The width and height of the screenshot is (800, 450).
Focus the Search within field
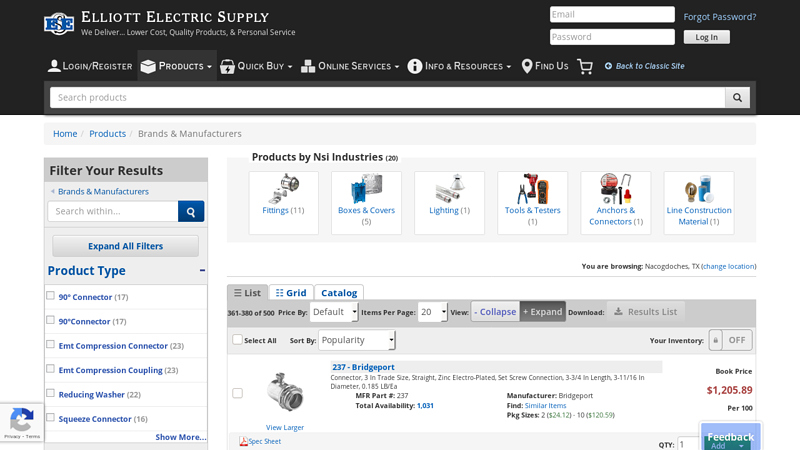(x=113, y=211)
